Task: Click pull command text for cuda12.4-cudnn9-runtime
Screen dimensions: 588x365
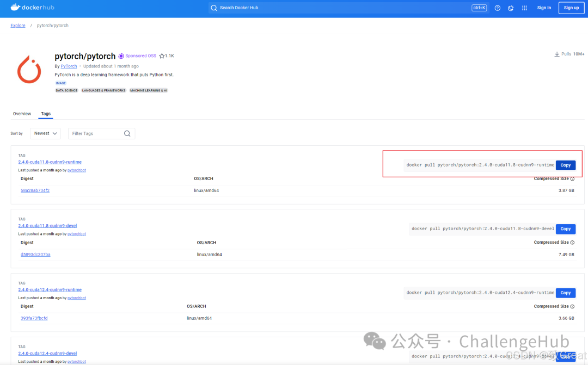Action: click(x=480, y=293)
